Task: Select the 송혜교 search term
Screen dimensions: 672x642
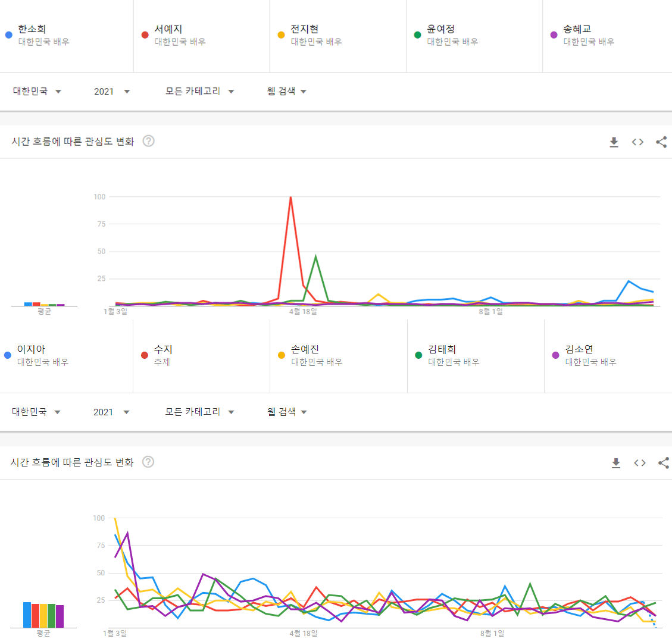Action: [577, 29]
